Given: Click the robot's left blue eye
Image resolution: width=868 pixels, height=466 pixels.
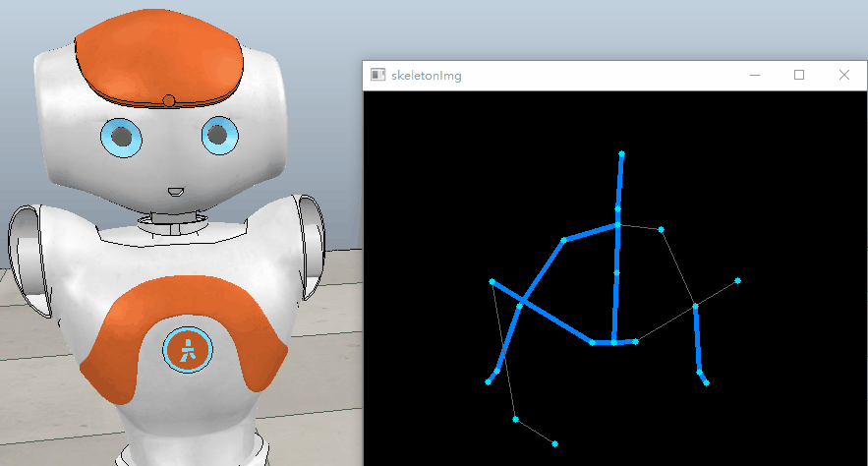Looking at the screenshot, I should (121, 138).
